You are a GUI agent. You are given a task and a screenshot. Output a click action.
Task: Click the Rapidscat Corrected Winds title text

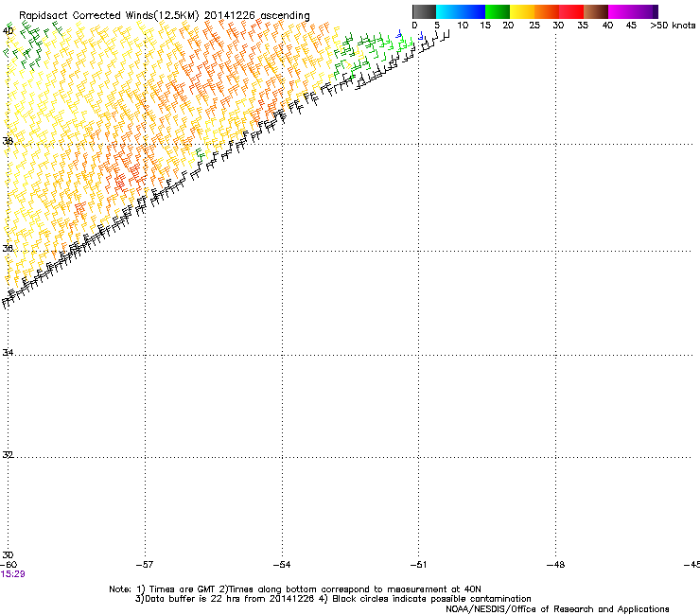pos(165,15)
